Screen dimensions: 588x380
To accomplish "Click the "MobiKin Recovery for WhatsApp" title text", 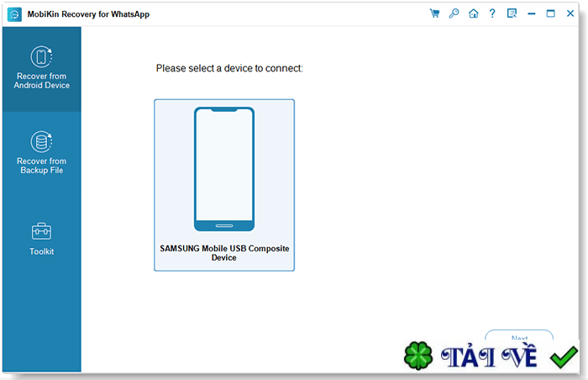I will coord(88,14).
